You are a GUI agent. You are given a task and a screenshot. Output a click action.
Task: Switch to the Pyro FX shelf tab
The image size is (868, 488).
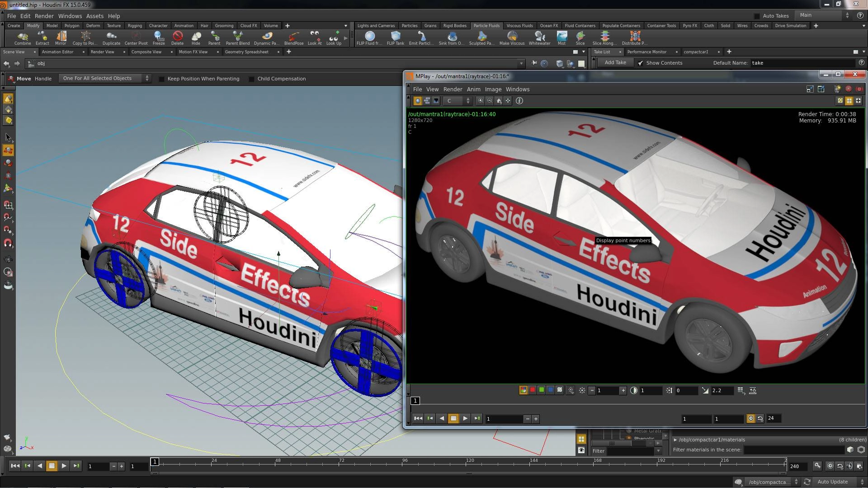click(690, 26)
